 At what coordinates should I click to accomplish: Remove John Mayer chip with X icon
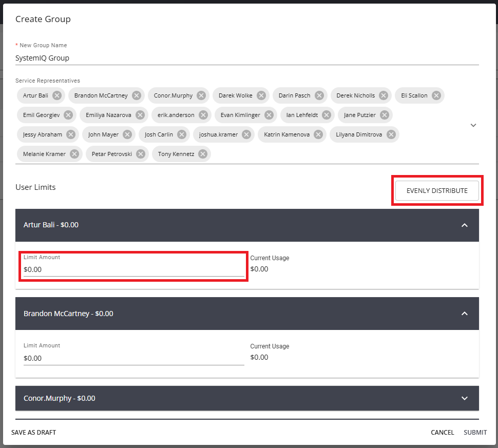click(127, 134)
